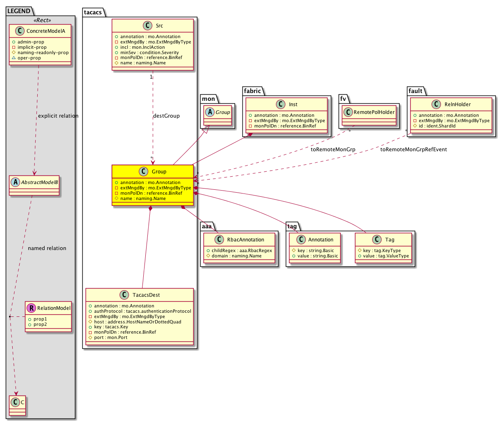Click the toRemoteMonGrpRefEvent relation label

point(414,150)
